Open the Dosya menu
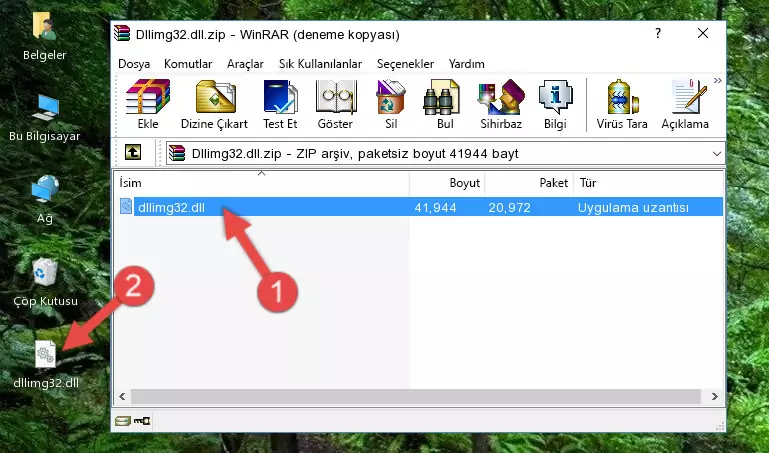The height and width of the screenshot is (453, 769). pyautogui.click(x=134, y=64)
